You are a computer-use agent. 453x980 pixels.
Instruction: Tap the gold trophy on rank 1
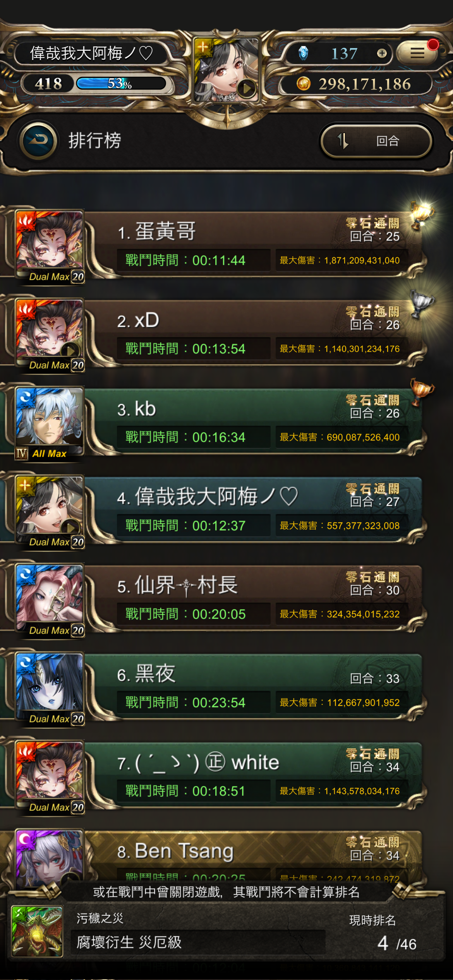pos(421,214)
